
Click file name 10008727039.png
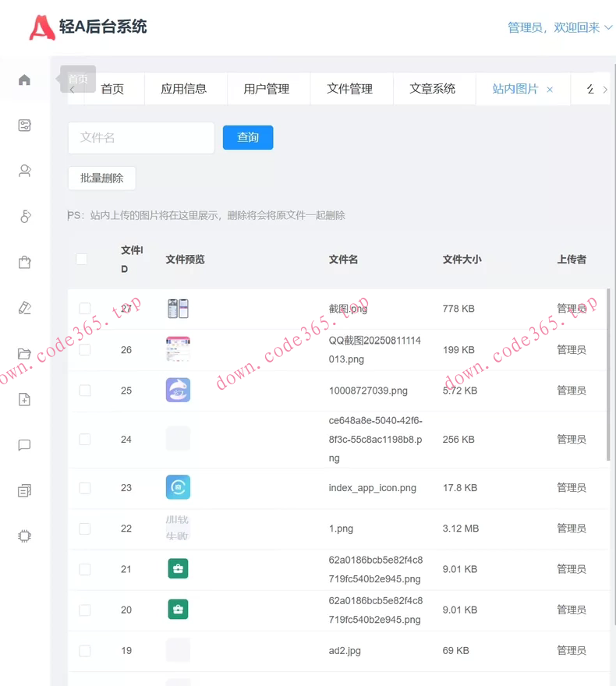368,391
